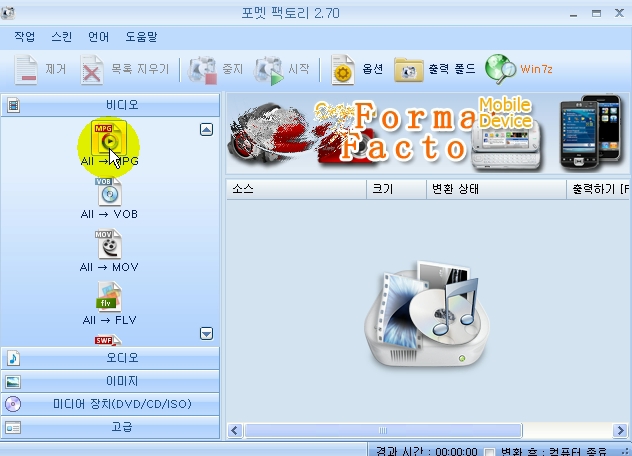Click the 시작 start toolbar icon
The image size is (632, 456).
(268, 70)
